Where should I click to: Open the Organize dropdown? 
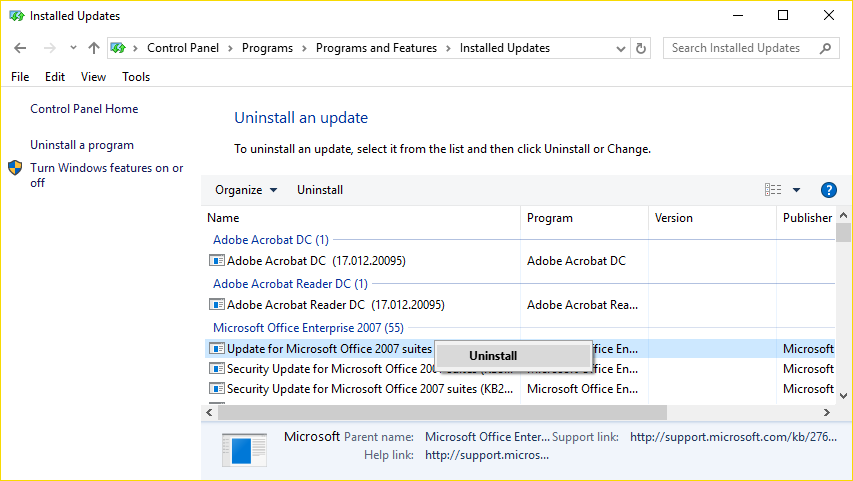246,190
